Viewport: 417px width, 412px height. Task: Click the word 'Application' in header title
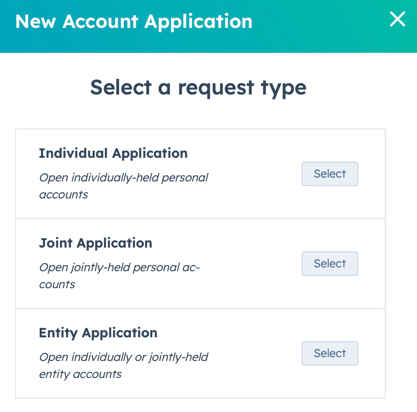[x=198, y=23]
